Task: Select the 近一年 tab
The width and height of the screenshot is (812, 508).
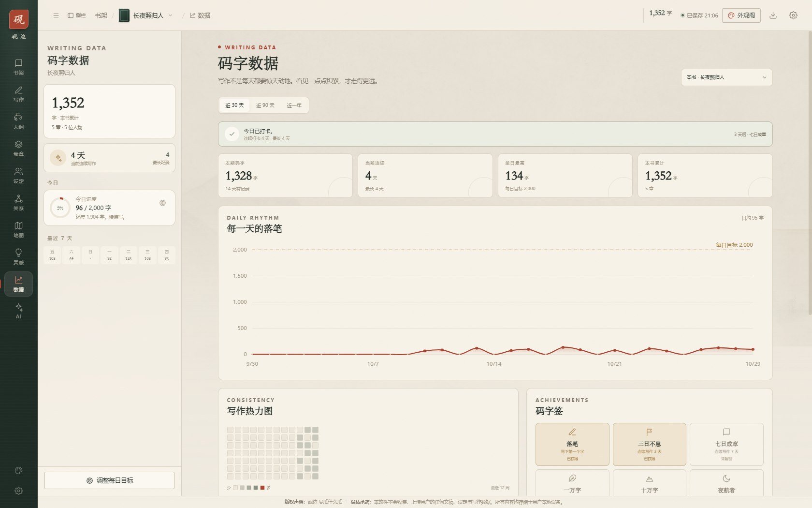Action: tap(294, 105)
